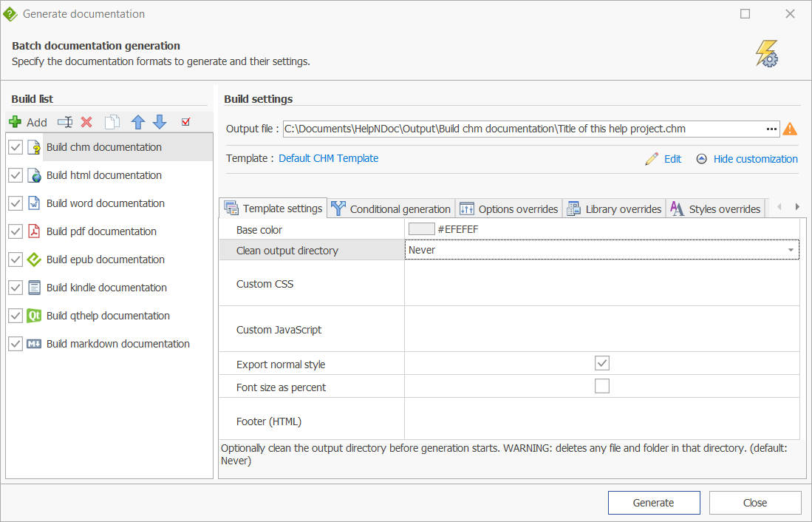This screenshot has width=812, height=522.
Task: Click the check-all builds toolbar icon
Action: pyautogui.click(x=186, y=122)
